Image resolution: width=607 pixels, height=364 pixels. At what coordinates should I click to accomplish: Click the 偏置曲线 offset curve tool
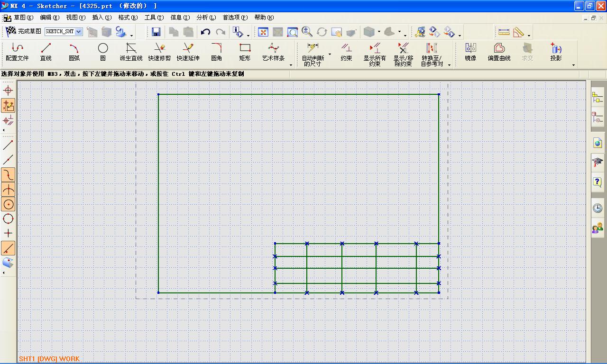pyautogui.click(x=499, y=52)
